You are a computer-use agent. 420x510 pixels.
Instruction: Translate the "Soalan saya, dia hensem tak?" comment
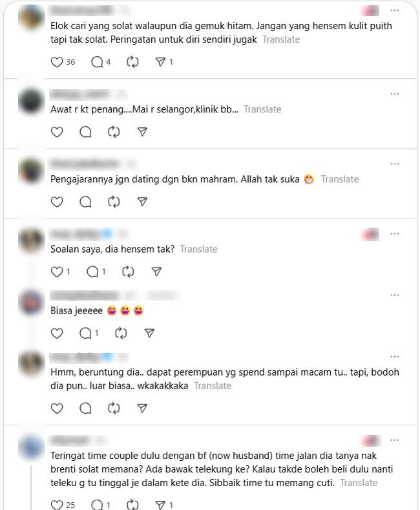pyautogui.click(x=198, y=249)
